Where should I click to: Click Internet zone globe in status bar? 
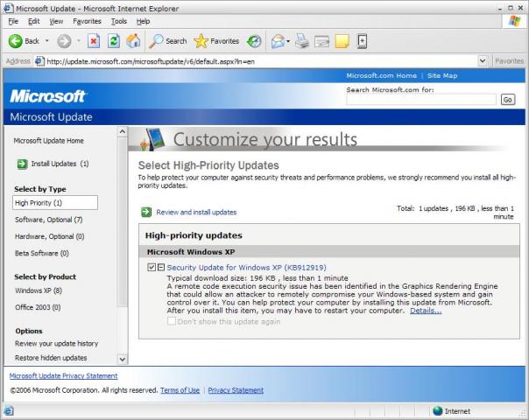click(438, 411)
